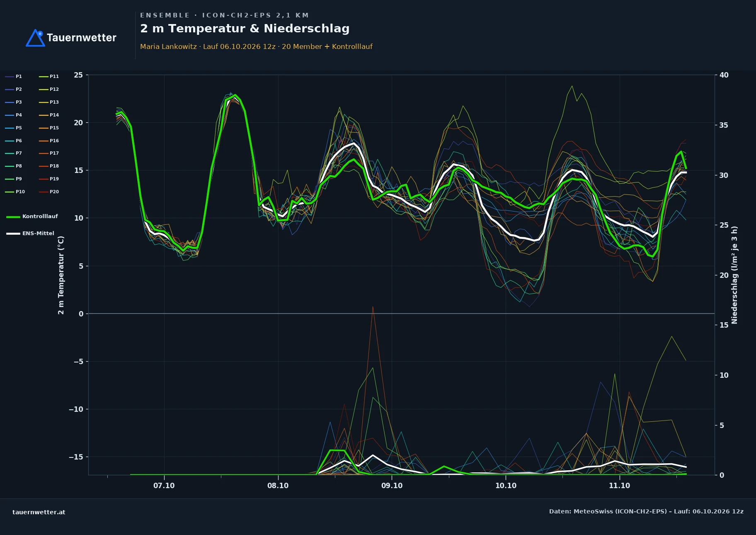Image resolution: width=756 pixels, height=535 pixels.
Task: Click the Maria Lankowitz run subtitle
Action: 256,46
